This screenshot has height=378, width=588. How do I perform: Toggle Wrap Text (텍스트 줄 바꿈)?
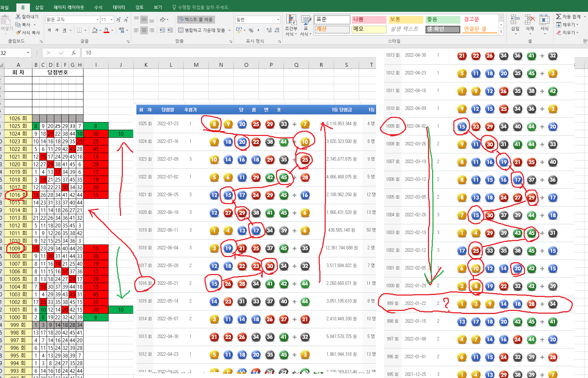coord(196,19)
